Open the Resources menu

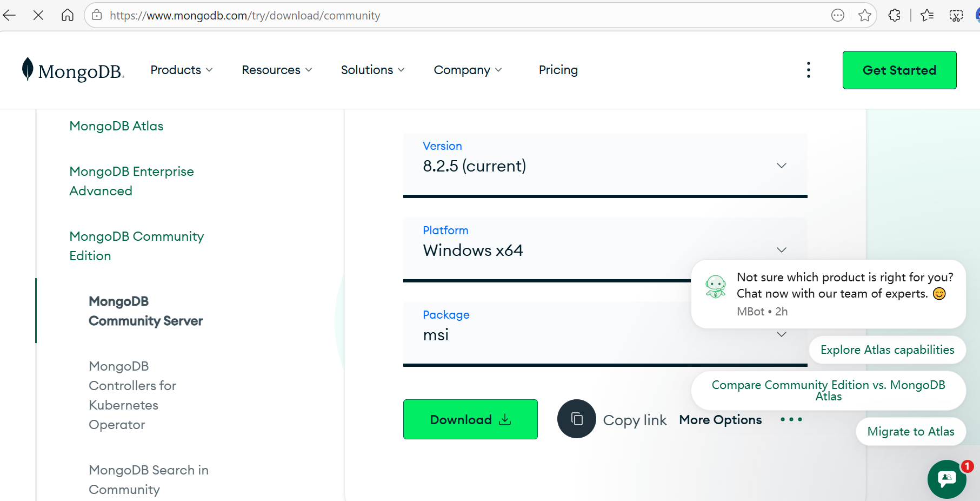coord(277,70)
